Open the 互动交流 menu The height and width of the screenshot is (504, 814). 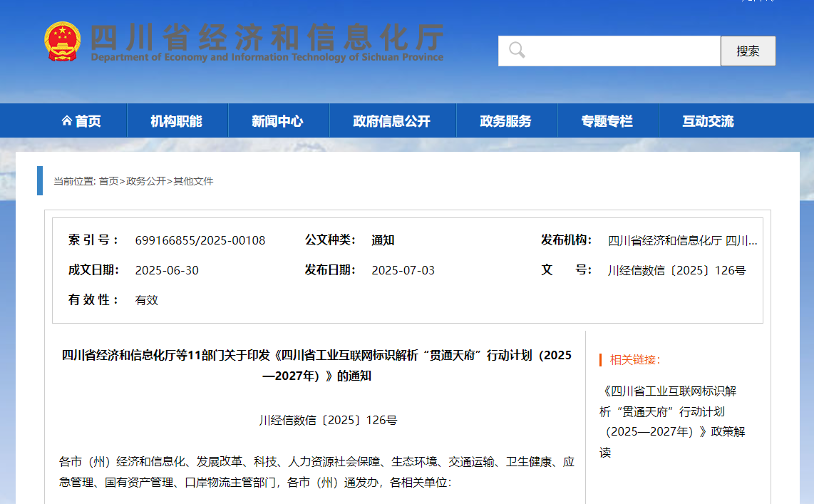point(708,121)
